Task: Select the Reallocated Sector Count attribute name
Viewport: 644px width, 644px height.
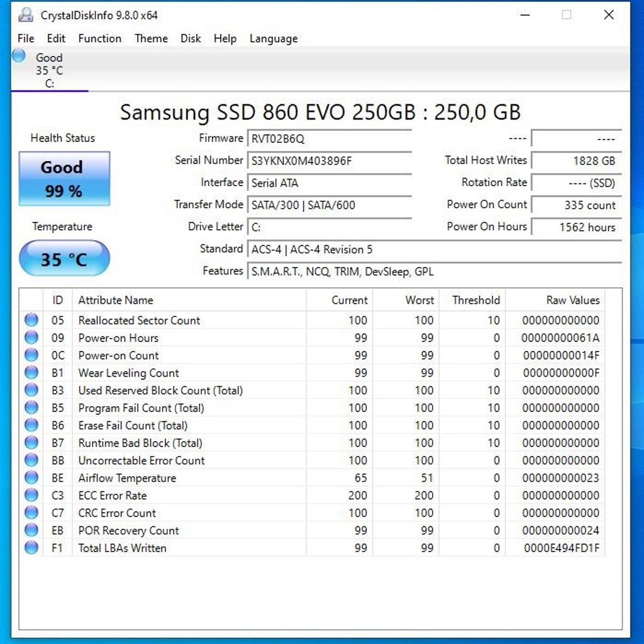Action: (x=139, y=320)
